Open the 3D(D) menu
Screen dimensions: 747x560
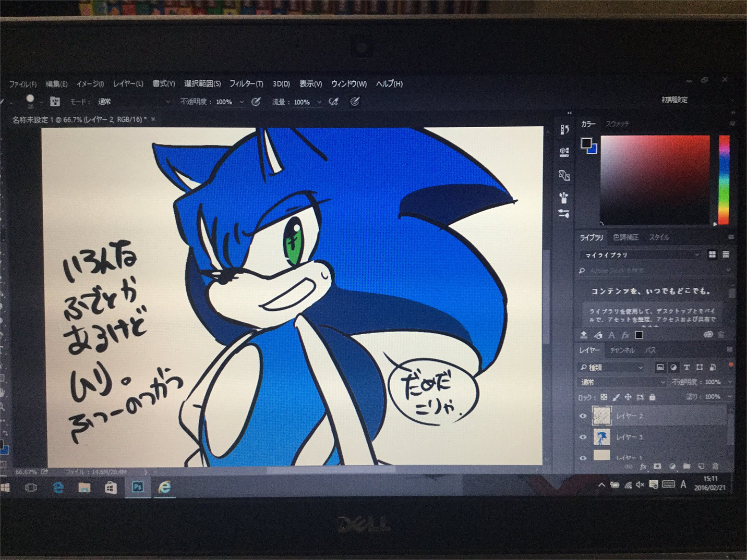pyautogui.click(x=281, y=83)
